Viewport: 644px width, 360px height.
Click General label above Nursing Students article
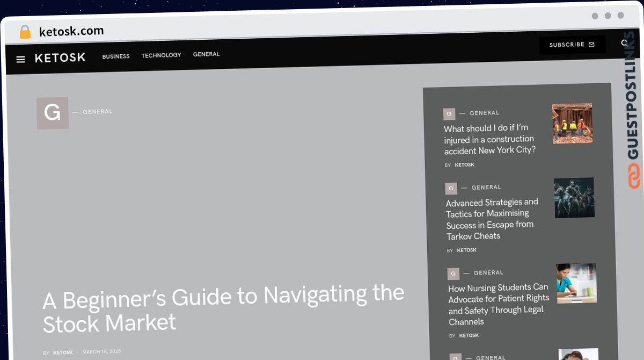coord(488,273)
